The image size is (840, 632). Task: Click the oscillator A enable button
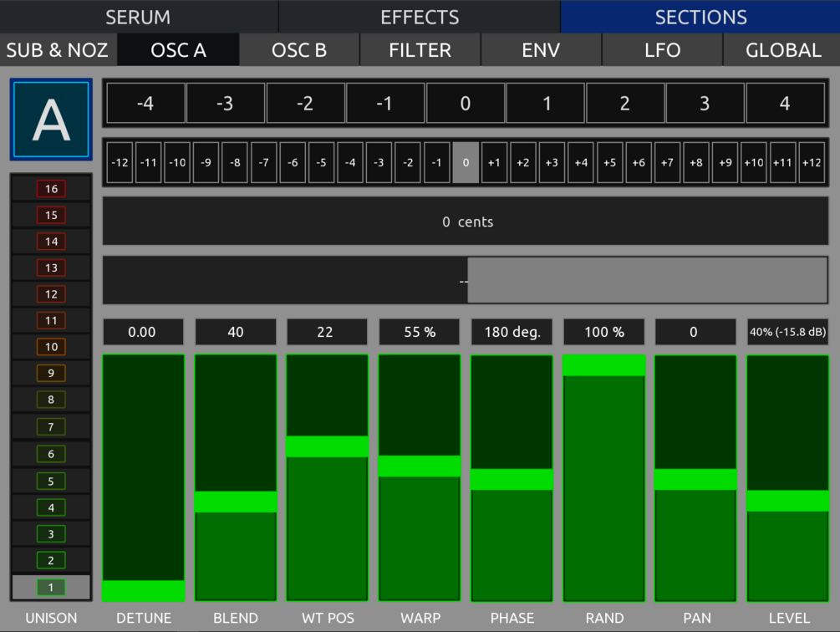point(51,120)
